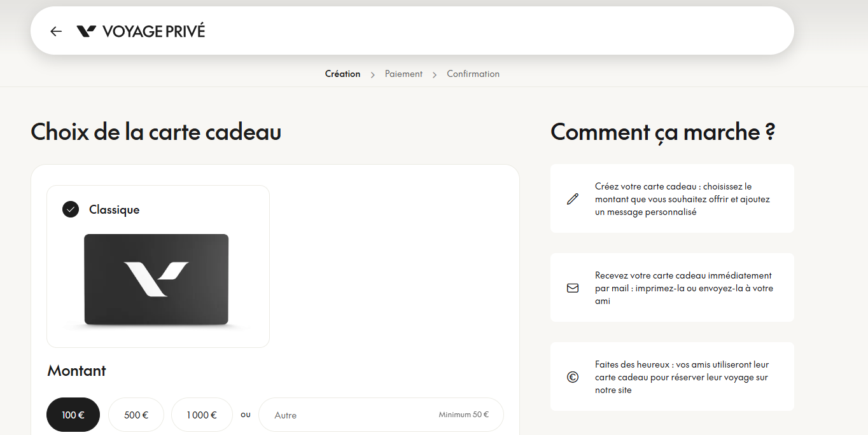
Task: Click the envelope icon for email delivery
Action: pyautogui.click(x=573, y=288)
